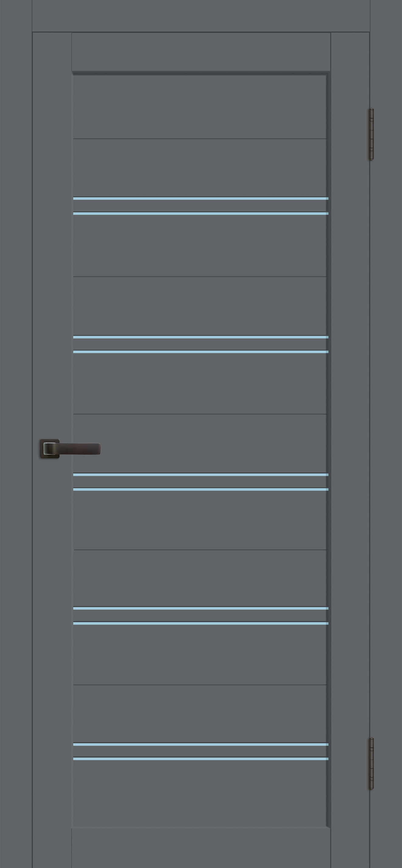Viewport: 402px width, 868px height.
Task: Select the lower door hinge
Action: pyautogui.click(x=371, y=763)
